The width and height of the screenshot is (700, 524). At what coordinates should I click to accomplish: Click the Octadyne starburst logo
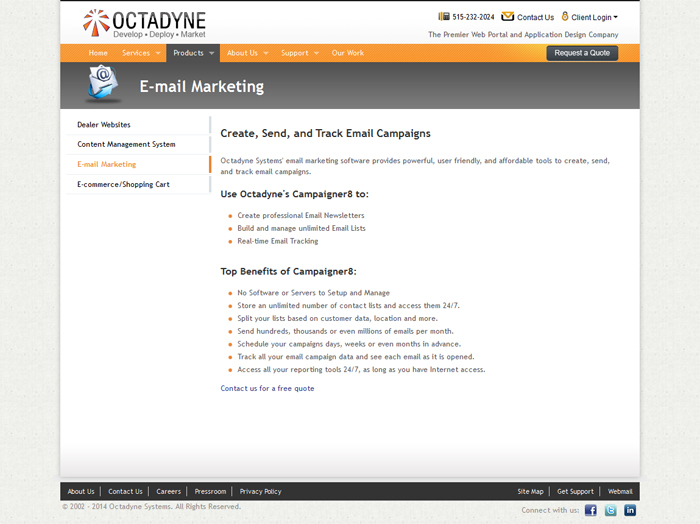(96, 22)
